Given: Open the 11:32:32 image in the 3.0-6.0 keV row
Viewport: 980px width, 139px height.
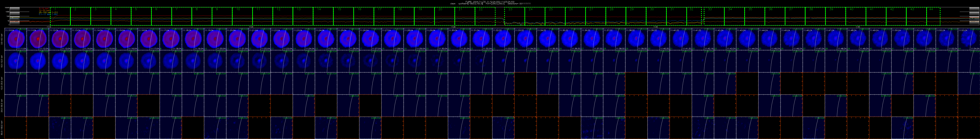Looking at the screenshot, I should pyautogui.click(x=503, y=39).
